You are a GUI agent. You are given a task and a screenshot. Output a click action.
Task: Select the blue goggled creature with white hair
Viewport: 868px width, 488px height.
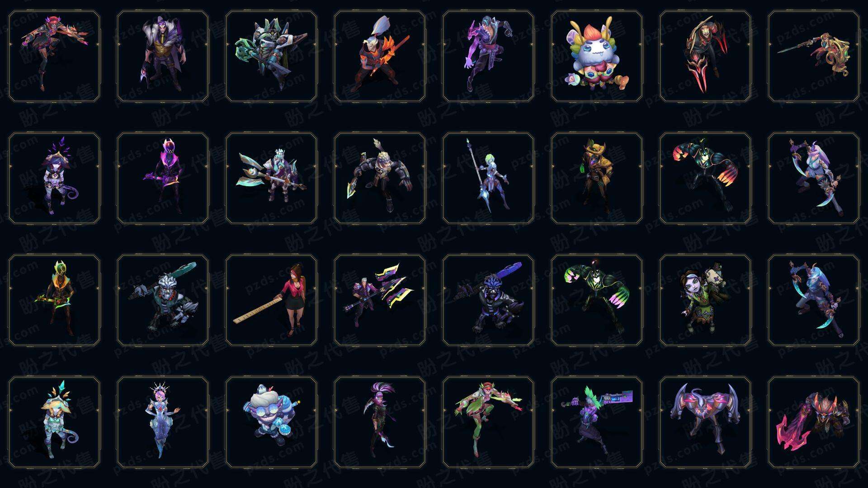271,422
